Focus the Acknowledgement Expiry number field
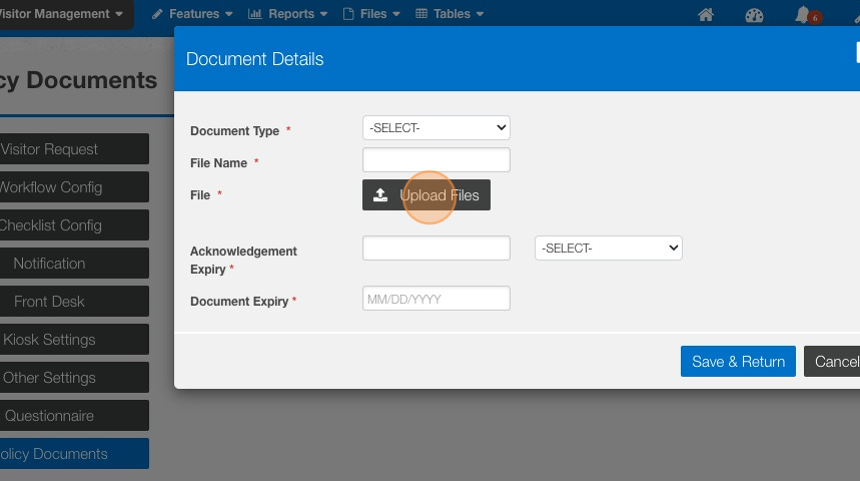 (x=436, y=248)
